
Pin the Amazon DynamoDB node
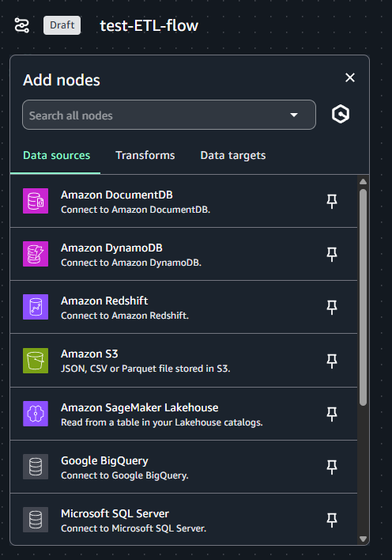332,254
